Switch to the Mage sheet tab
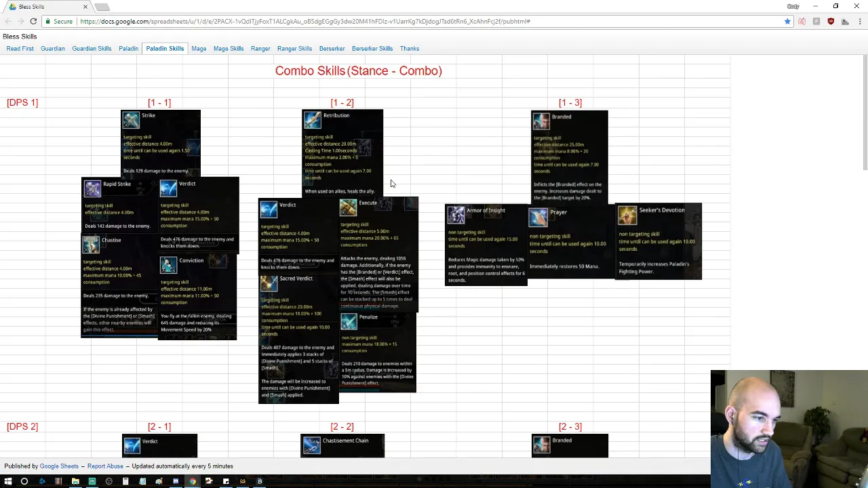 199,49
